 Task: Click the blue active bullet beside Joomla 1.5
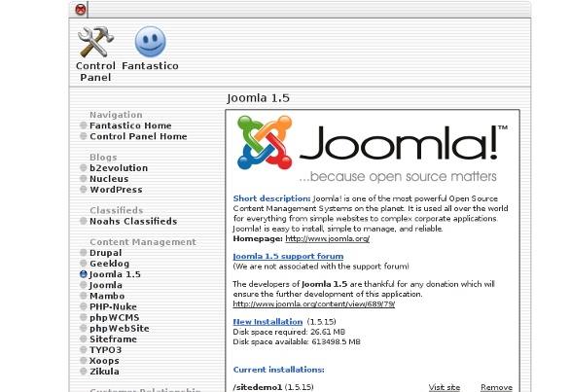click(84, 274)
